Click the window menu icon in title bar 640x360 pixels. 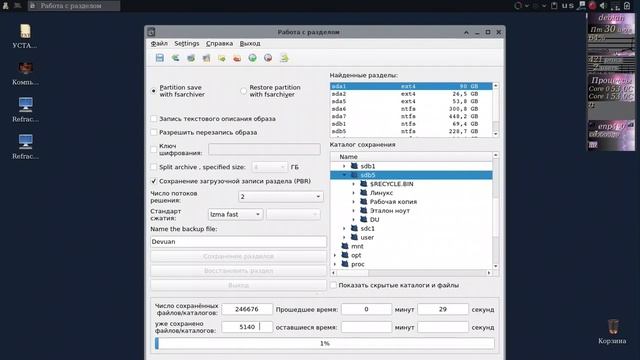tap(151, 32)
